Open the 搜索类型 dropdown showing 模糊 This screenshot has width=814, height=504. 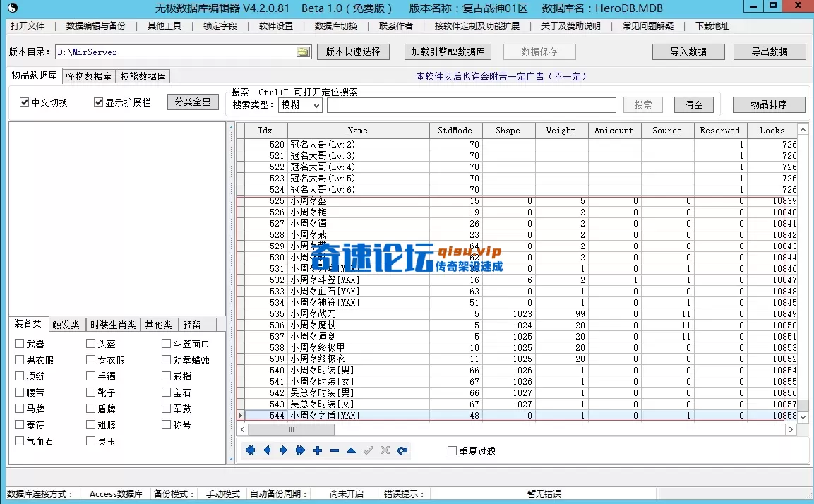pos(316,104)
